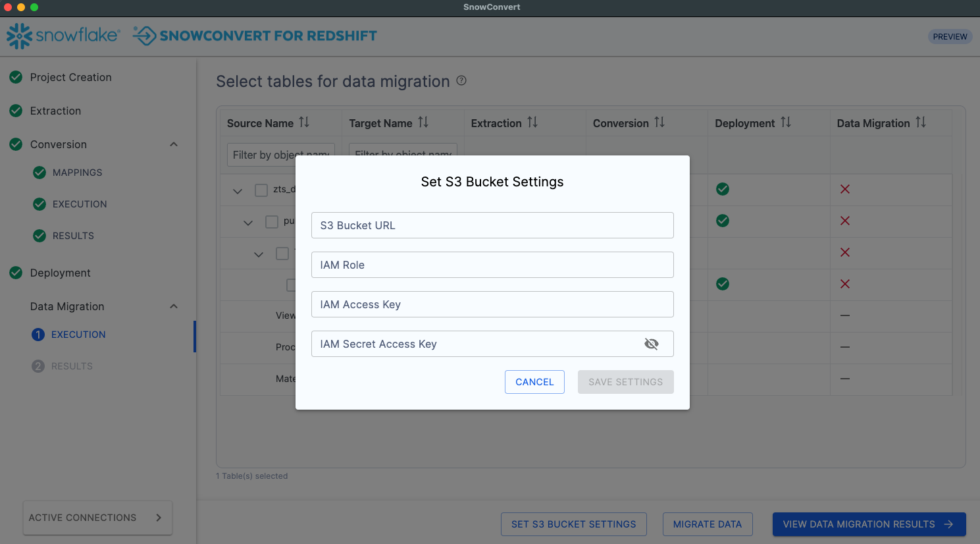The width and height of the screenshot is (980, 544).
Task: Sort by Deployment column arrows
Action: [786, 122]
